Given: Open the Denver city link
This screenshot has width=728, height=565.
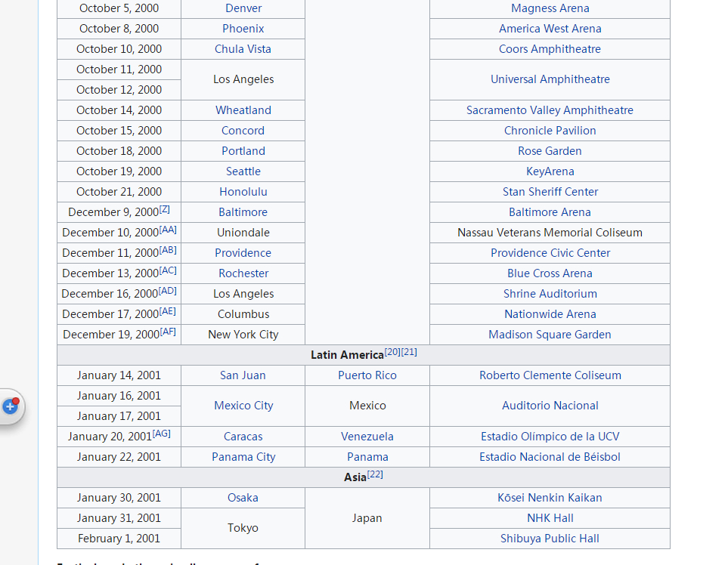Looking at the screenshot, I should [x=243, y=8].
